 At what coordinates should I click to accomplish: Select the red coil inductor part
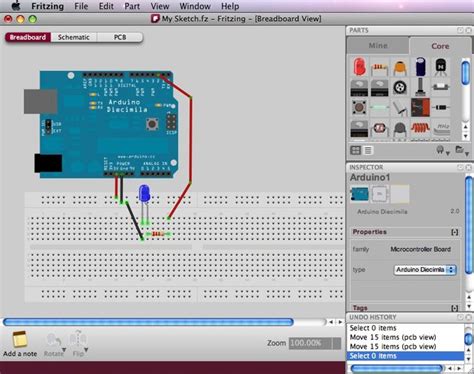(420, 128)
